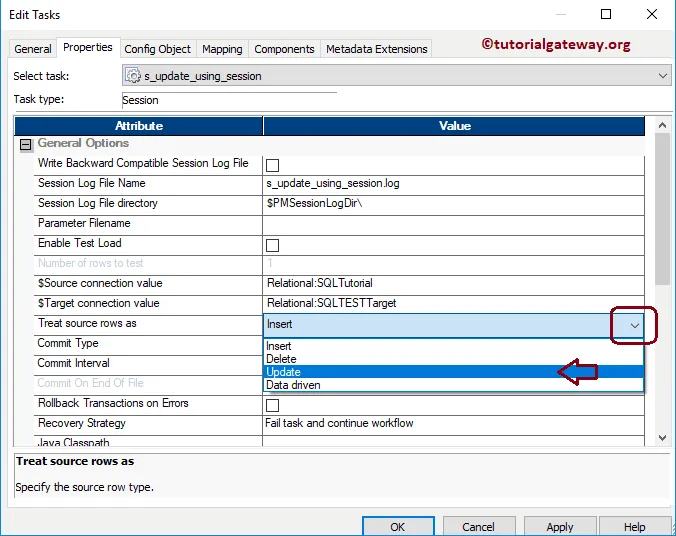Choose Delete from the dropdown list
The height and width of the screenshot is (536, 676).
coord(453,359)
